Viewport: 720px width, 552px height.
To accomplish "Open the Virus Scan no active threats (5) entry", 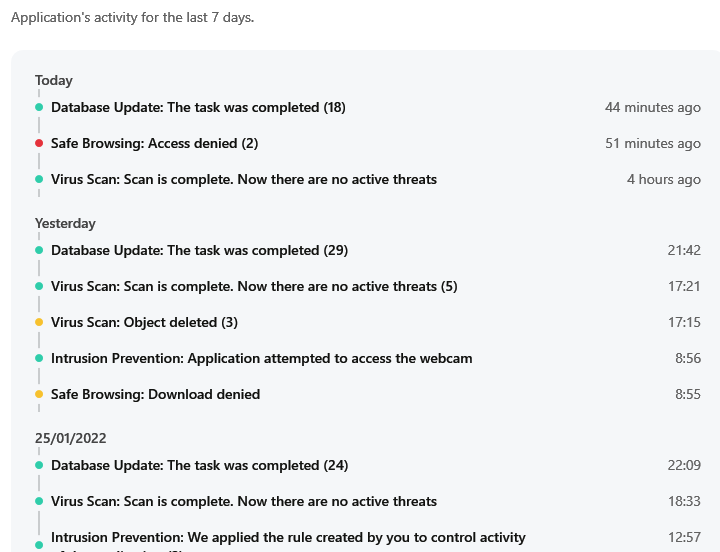I will (254, 286).
